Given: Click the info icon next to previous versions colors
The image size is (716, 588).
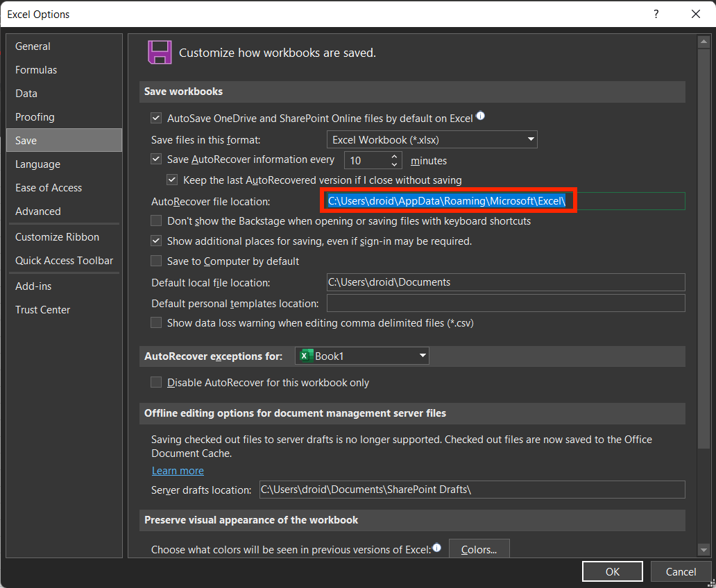Looking at the screenshot, I should pos(437,548).
